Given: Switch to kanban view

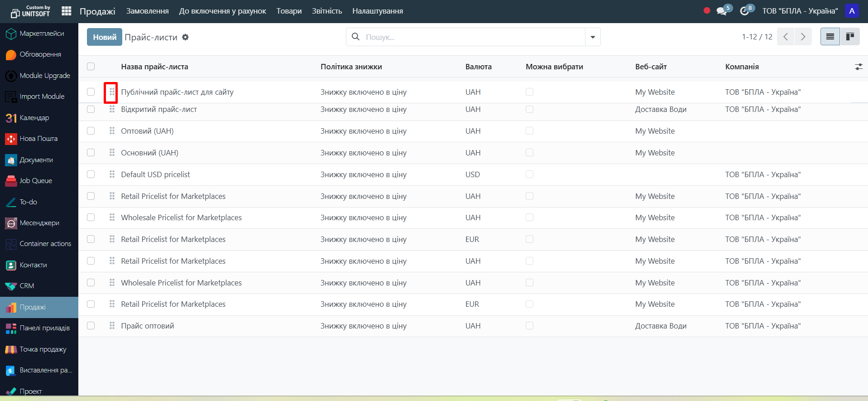Looking at the screenshot, I should tap(850, 37).
